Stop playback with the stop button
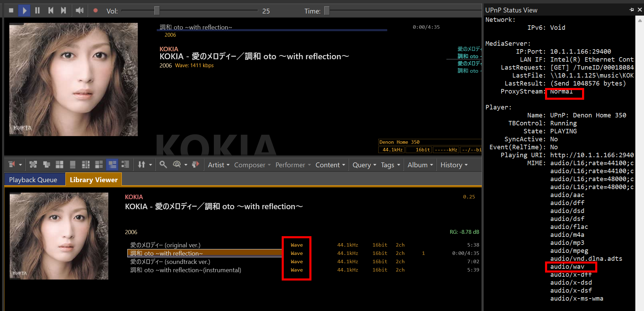Viewport: 644px width, 311px height. coord(11,10)
